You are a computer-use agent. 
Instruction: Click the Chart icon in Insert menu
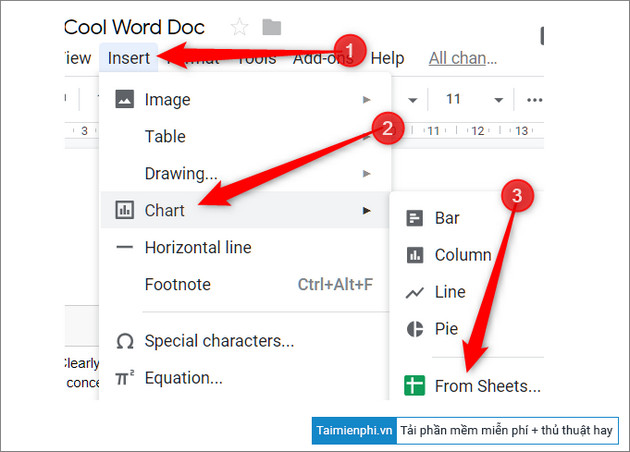pos(125,210)
